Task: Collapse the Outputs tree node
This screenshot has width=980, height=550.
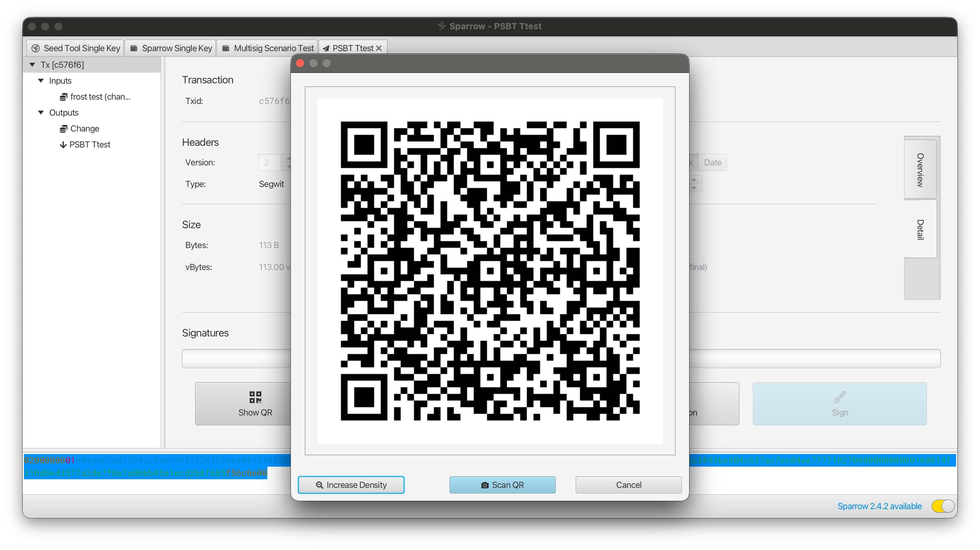Action: tap(41, 113)
